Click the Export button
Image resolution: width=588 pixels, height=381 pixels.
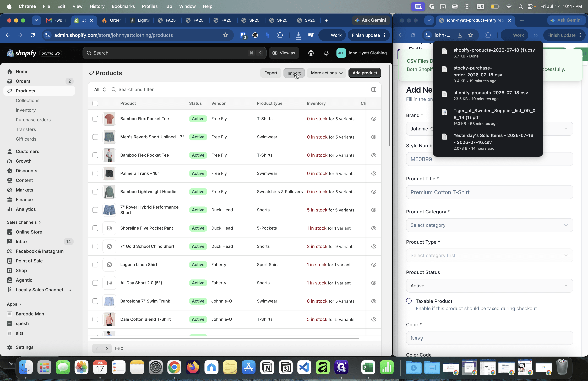pyautogui.click(x=270, y=73)
